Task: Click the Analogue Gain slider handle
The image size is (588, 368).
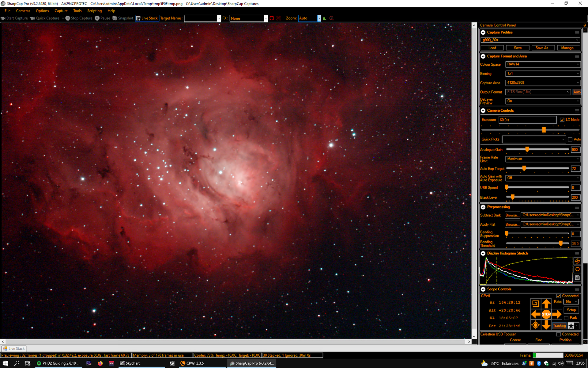Action: [527, 149]
